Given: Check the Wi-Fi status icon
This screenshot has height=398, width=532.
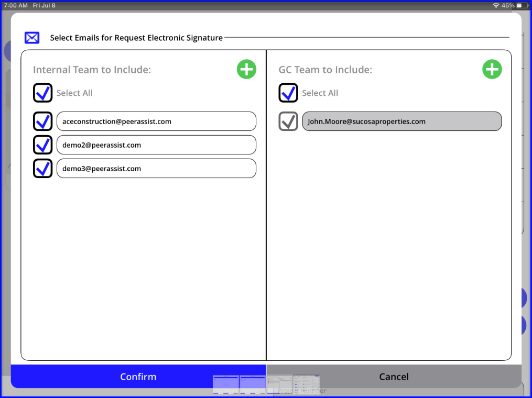Looking at the screenshot, I should click(x=496, y=5).
